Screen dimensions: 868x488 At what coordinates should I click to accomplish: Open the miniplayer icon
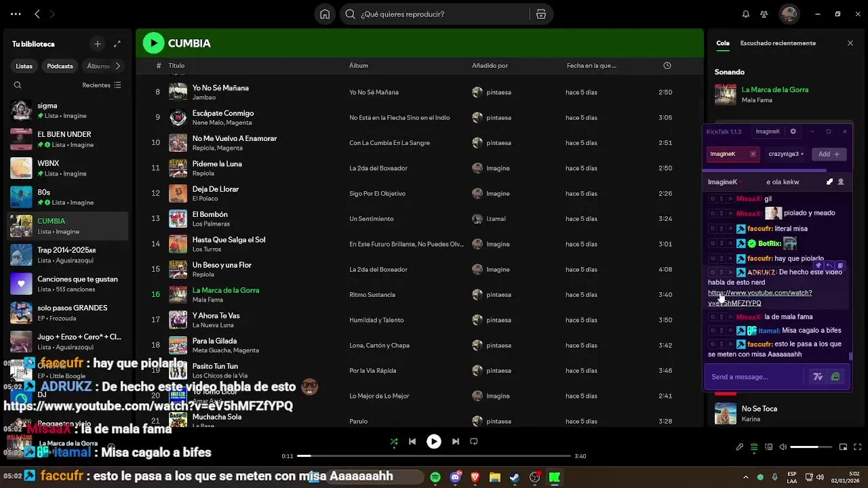[843, 447]
